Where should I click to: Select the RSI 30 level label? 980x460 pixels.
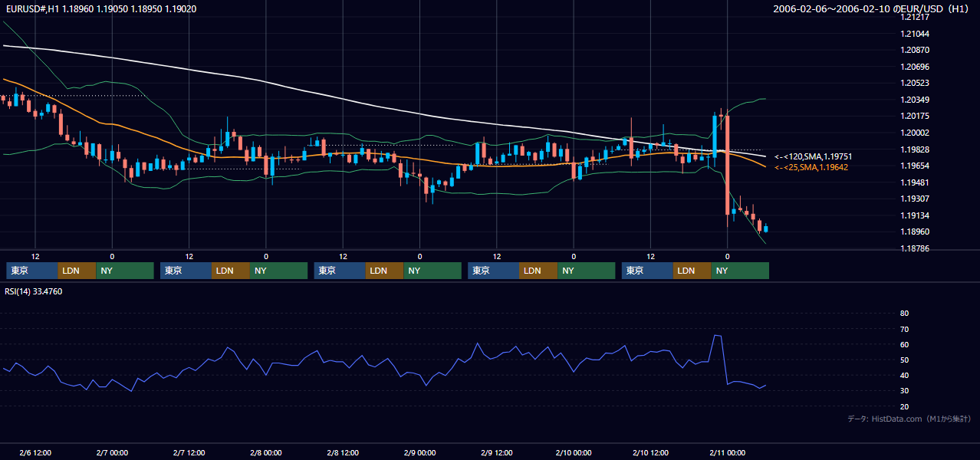(x=904, y=391)
